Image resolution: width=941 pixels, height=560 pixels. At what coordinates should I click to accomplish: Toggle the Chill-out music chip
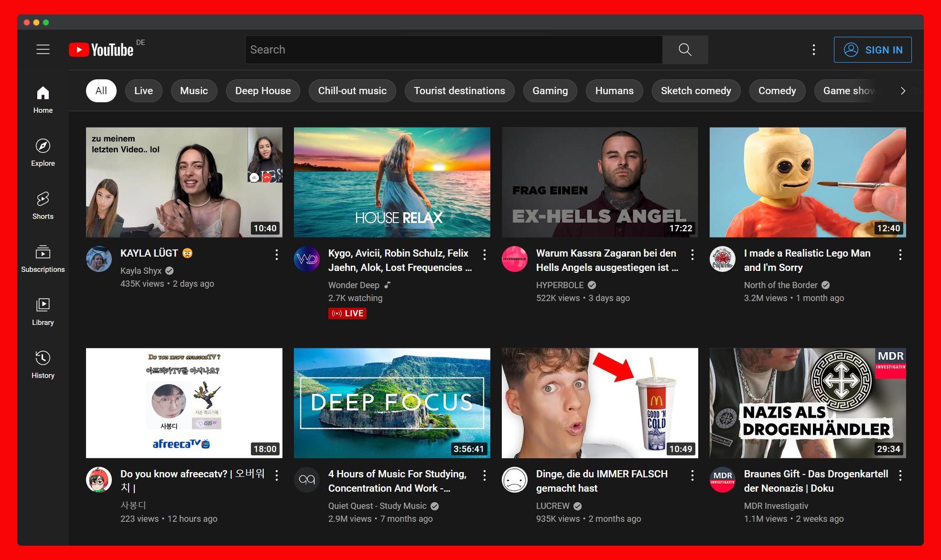coord(352,91)
